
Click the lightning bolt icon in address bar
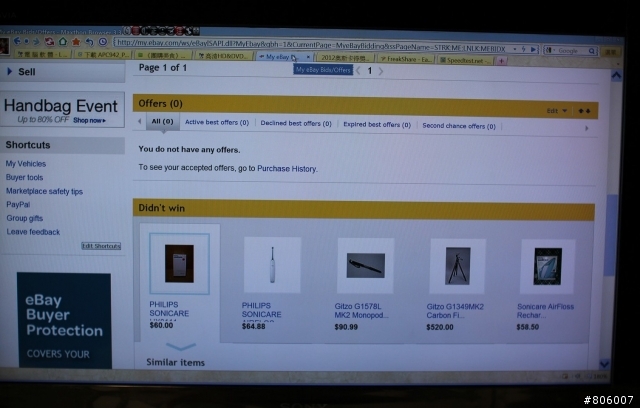tap(524, 49)
